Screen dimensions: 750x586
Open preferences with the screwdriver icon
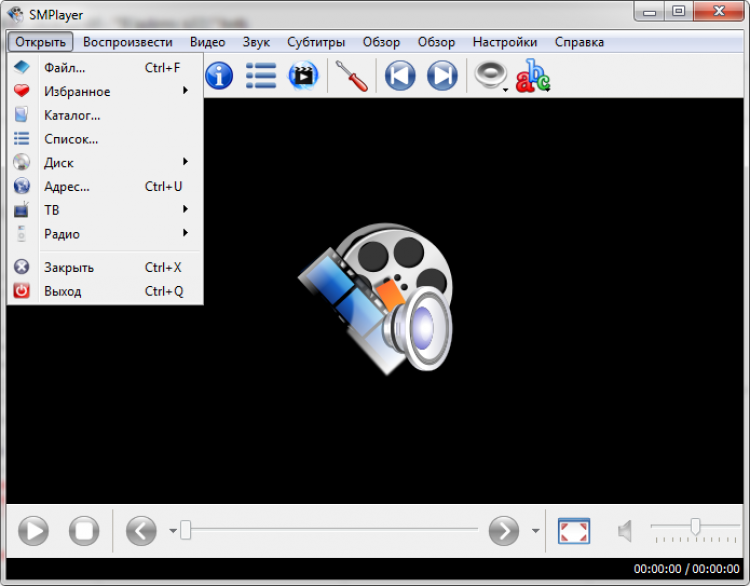coord(352,76)
